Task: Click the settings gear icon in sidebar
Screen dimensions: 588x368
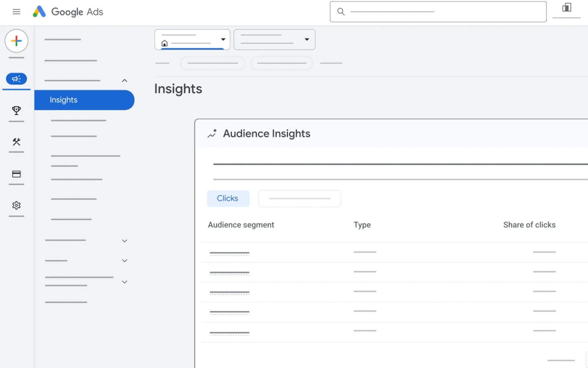Action: pyautogui.click(x=16, y=205)
